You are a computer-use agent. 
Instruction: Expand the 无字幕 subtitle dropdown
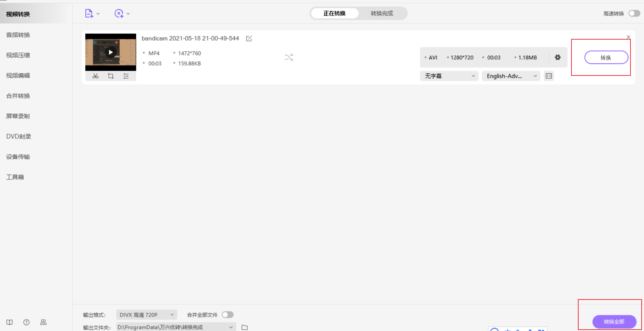[x=449, y=76]
